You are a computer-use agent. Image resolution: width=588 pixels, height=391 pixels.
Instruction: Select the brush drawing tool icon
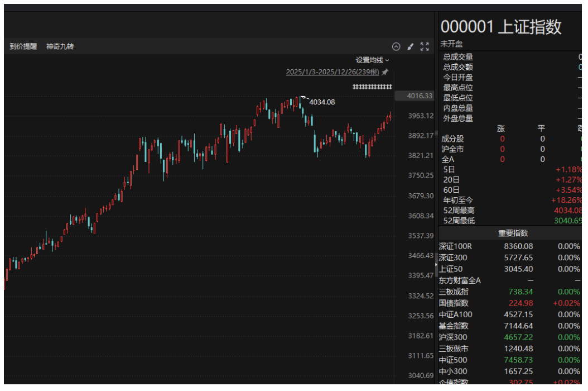(411, 47)
